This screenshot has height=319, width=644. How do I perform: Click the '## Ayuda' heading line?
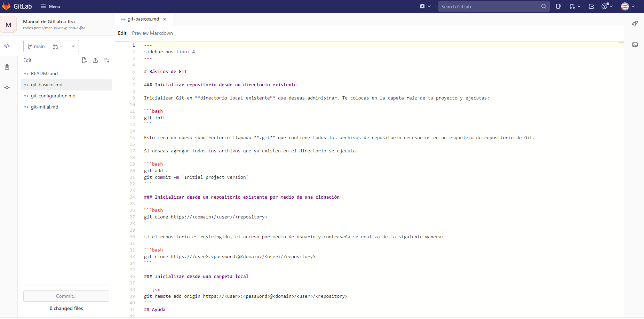(x=155, y=309)
